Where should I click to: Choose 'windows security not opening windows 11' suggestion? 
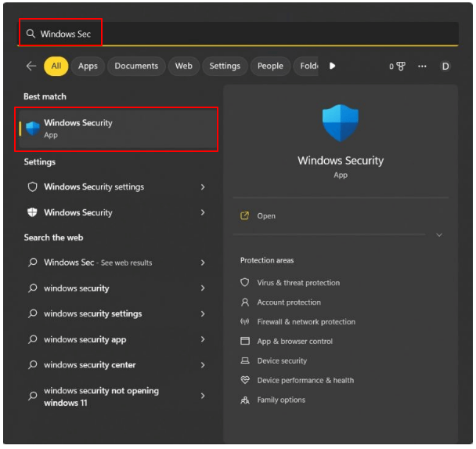pyautogui.click(x=101, y=396)
